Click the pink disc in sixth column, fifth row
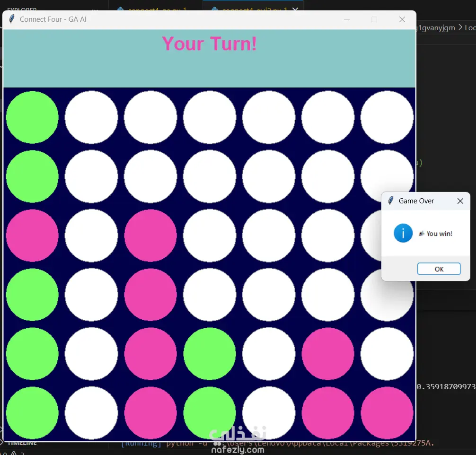 tap(328, 354)
